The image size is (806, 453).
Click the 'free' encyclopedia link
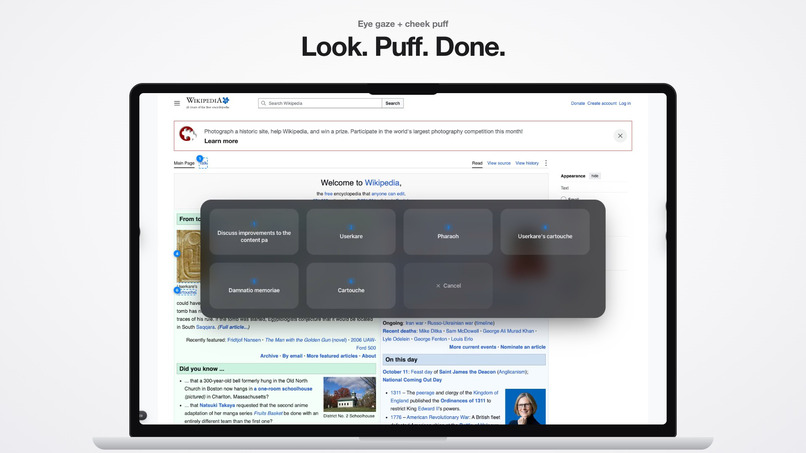pos(328,194)
